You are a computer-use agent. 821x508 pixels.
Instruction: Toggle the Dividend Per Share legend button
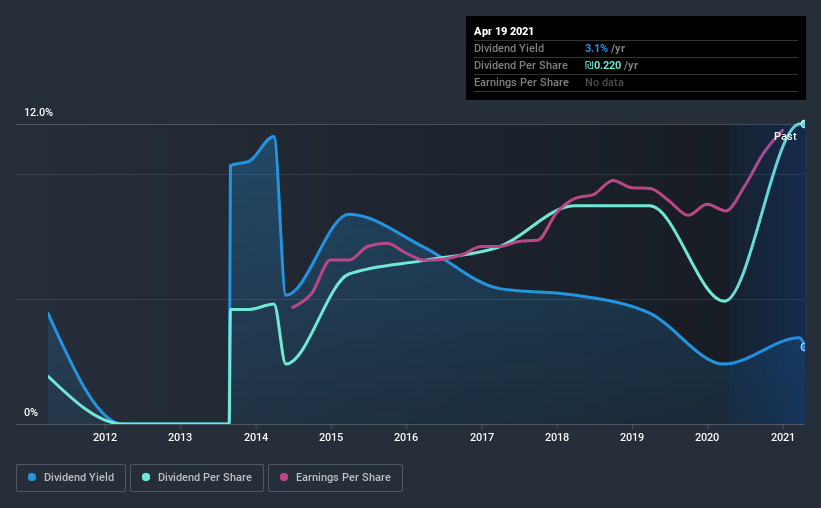(197, 478)
